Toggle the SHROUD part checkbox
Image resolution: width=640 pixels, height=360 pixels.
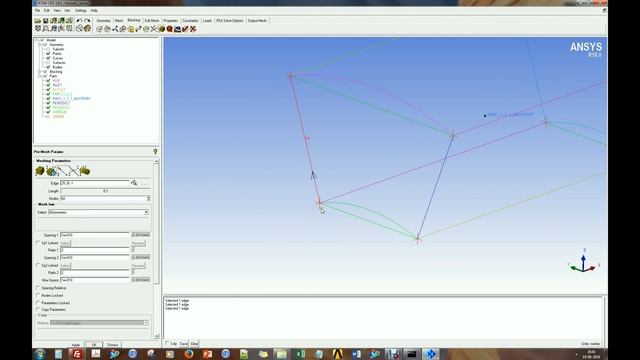click(x=48, y=112)
